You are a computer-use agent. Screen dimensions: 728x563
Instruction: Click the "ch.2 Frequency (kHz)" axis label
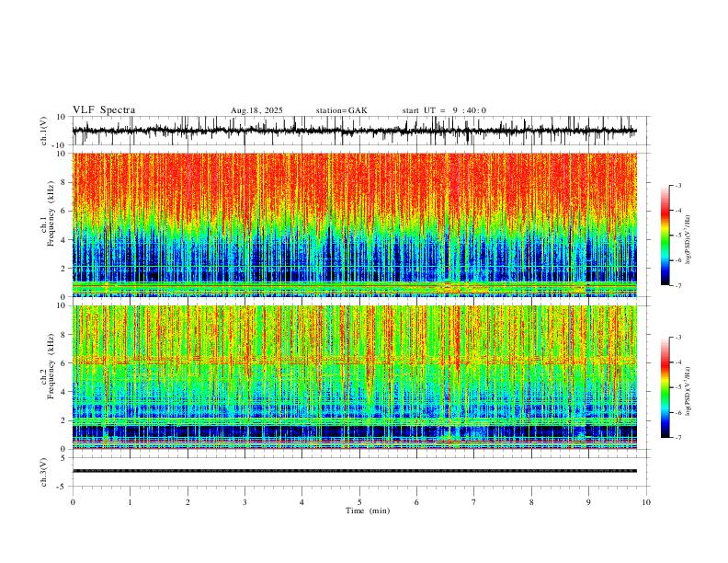(x=48, y=366)
